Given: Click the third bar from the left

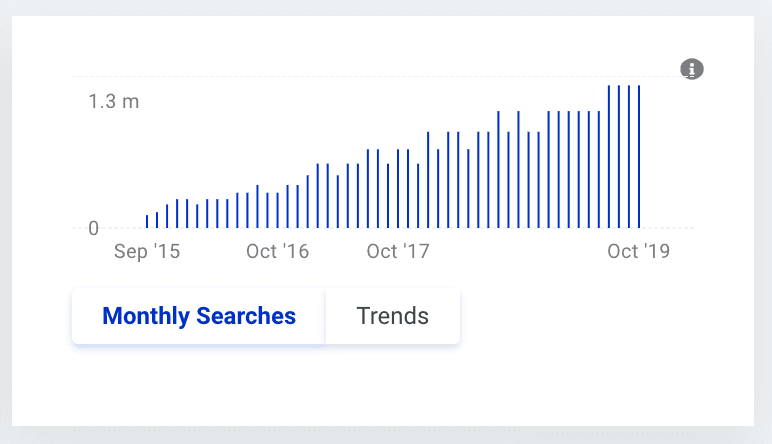Looking at the screenshot, I should pyautogui.click(x=167, y=216).
